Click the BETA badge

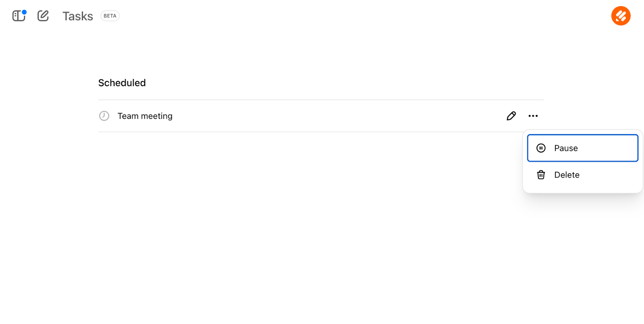(110, 16)
